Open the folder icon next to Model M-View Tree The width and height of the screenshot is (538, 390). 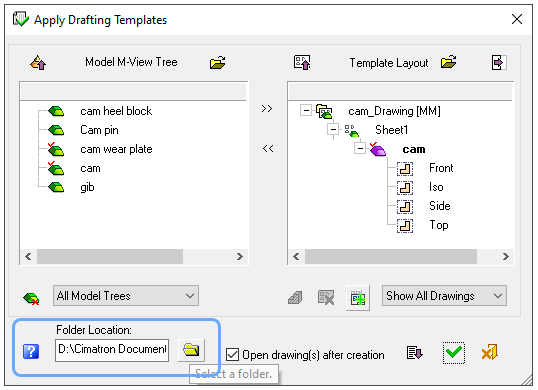[x=218, y=62]
